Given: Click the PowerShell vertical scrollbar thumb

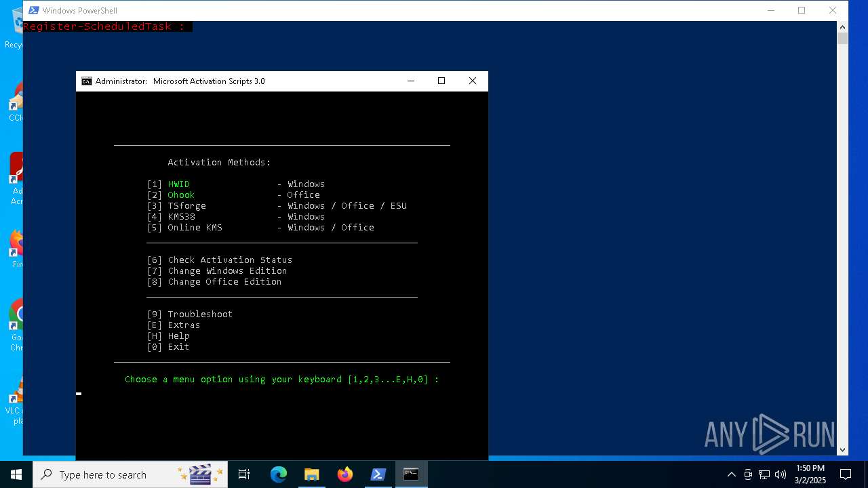Looking at the screenshot, I should 843,39.
